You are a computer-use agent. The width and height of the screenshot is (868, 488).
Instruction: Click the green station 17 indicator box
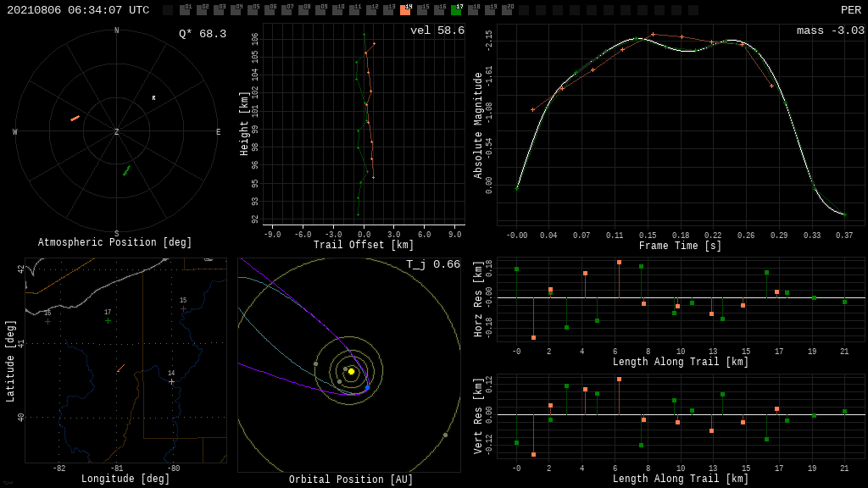pos(456,10)
